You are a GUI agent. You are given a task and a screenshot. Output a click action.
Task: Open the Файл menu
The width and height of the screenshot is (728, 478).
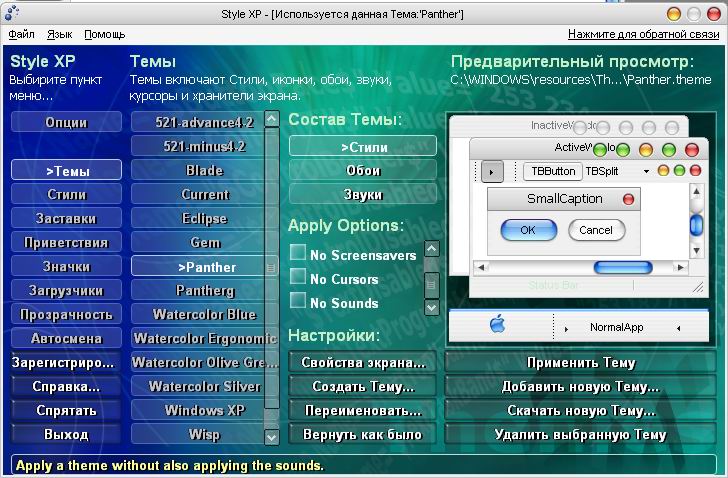21,34
